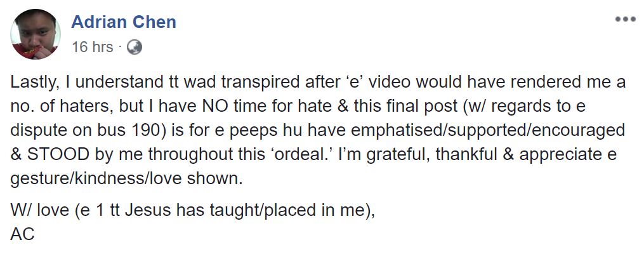Click the "16 hrs" post timestamp

[93, 46]
